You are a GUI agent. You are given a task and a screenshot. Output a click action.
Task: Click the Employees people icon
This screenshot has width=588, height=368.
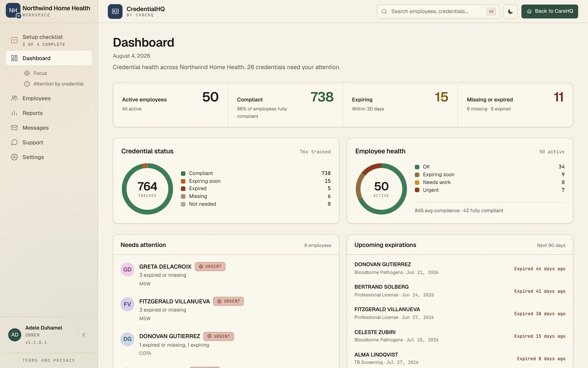tap(14, 98)
